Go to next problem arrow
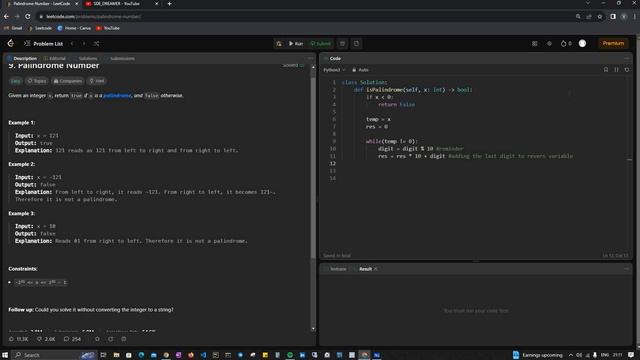Screen dimensions: 640x360 [84, 44]
